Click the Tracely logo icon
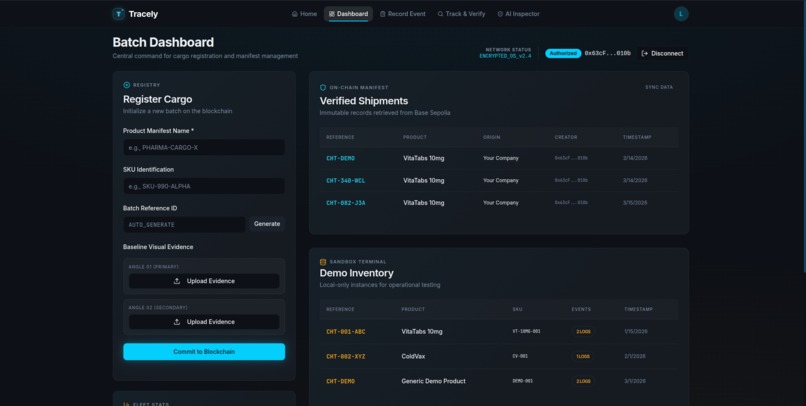Image resolution: width=806 pixels, height=406 pixels. [119, 14]
